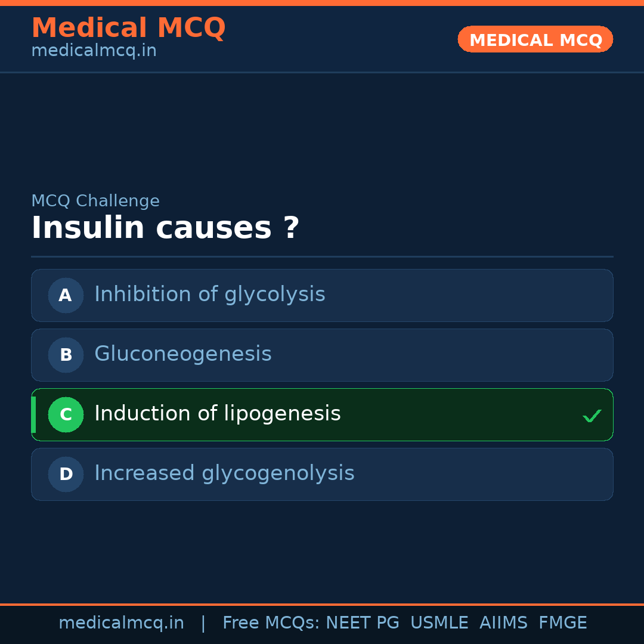
Task: Choose the "Gluconeogenesis" answer text
Action: tap(183, 354)
